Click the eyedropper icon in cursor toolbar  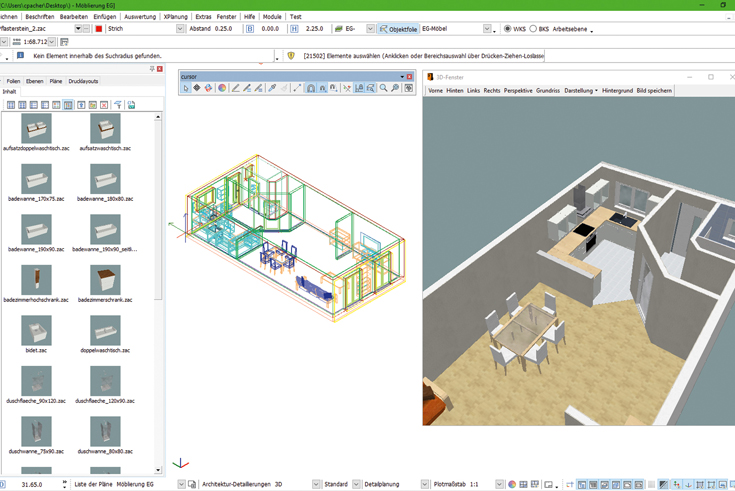click(x=271, y=88)
